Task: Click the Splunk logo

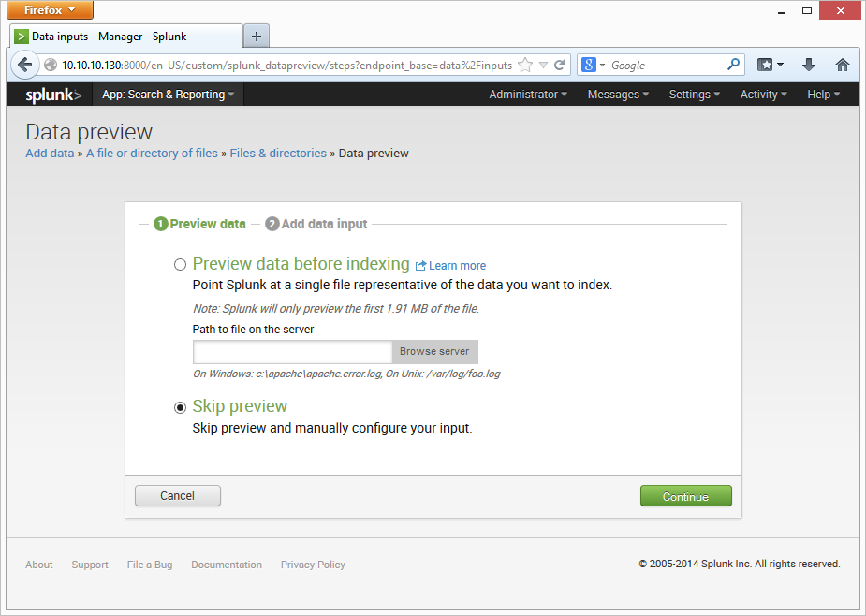Action: point(53,95)
